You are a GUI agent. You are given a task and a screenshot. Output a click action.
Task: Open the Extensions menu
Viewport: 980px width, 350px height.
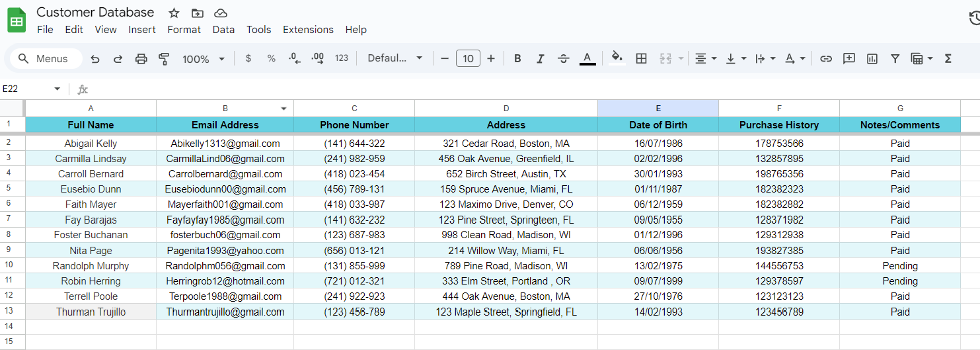(308, 30)
